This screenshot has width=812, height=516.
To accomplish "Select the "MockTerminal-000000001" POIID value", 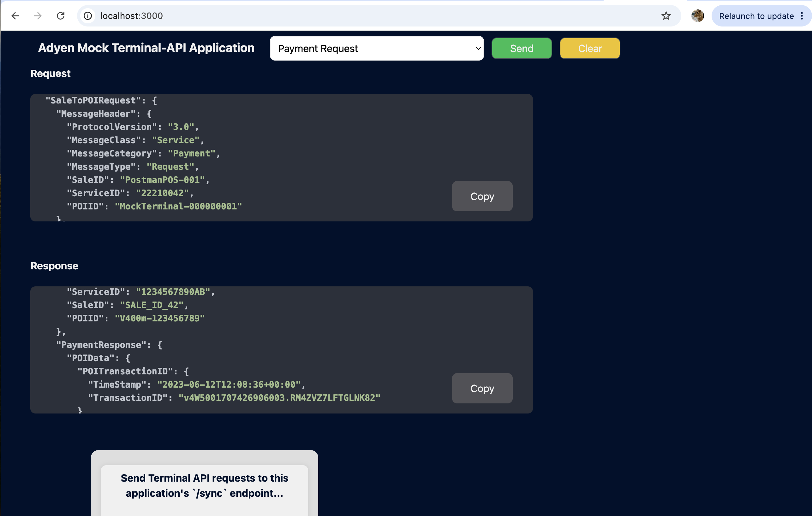I will tap(178, 207).
